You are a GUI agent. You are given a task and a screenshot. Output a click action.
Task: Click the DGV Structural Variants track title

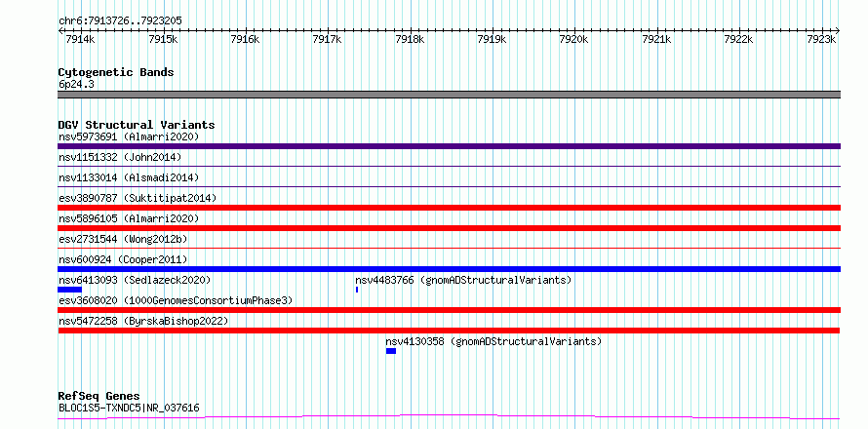coord(137,125)
